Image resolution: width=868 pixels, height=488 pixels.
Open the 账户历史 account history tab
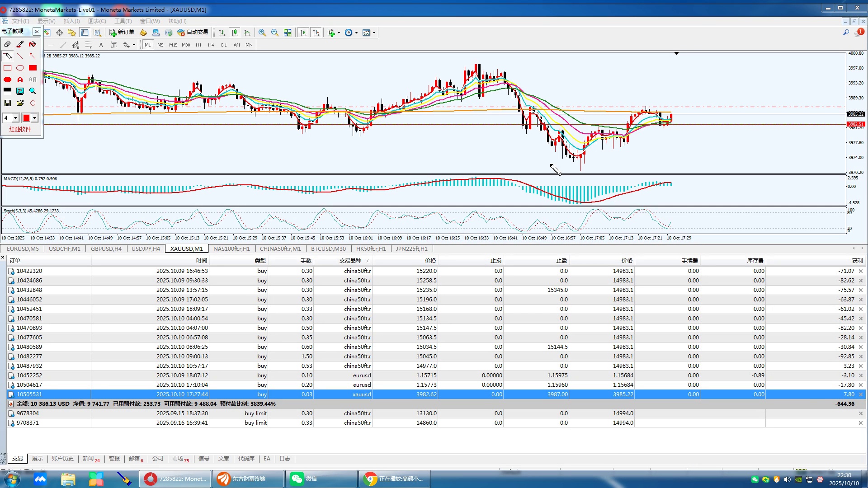tap(62, 459)
